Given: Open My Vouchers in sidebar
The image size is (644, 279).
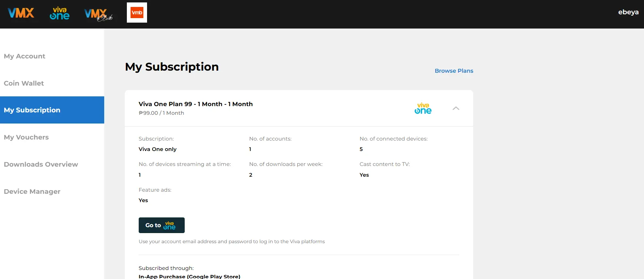Looking at the screenshot, I should tap(26, 137).
